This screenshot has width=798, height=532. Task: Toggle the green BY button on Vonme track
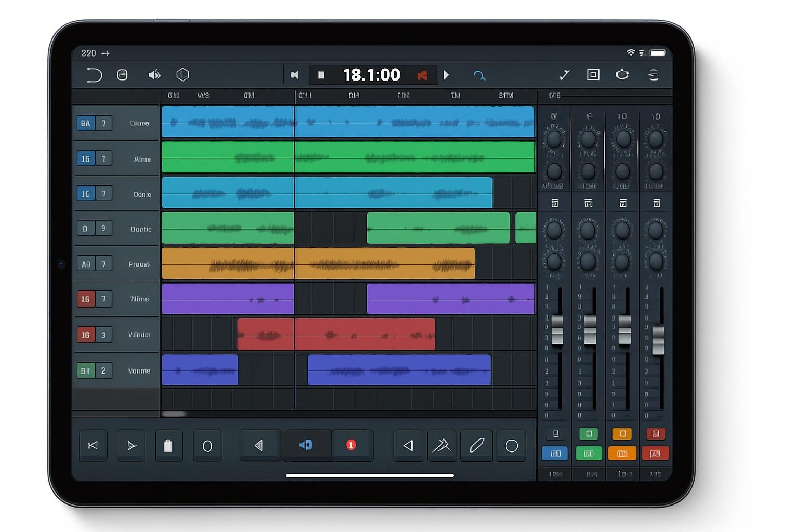coord(85,371)
